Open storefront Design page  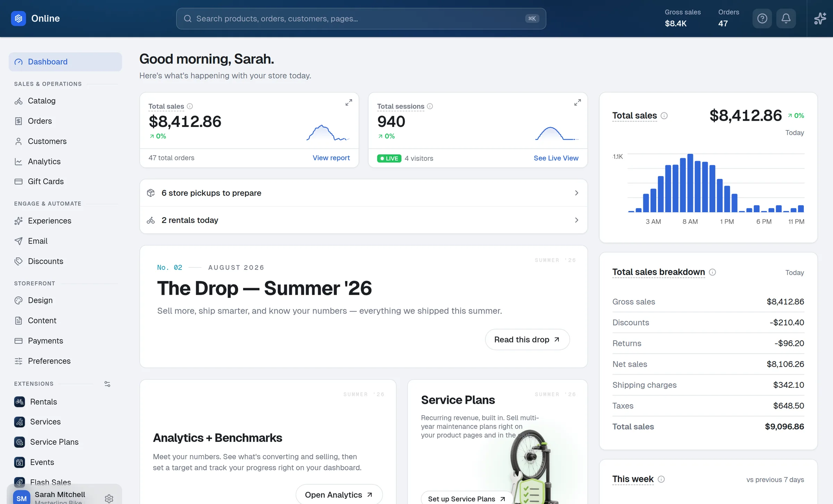click(x=65, y=300)
